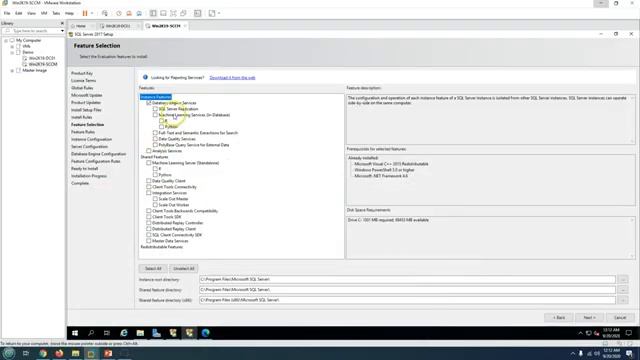
Task: Check Analysis Services
Action: 149,151
